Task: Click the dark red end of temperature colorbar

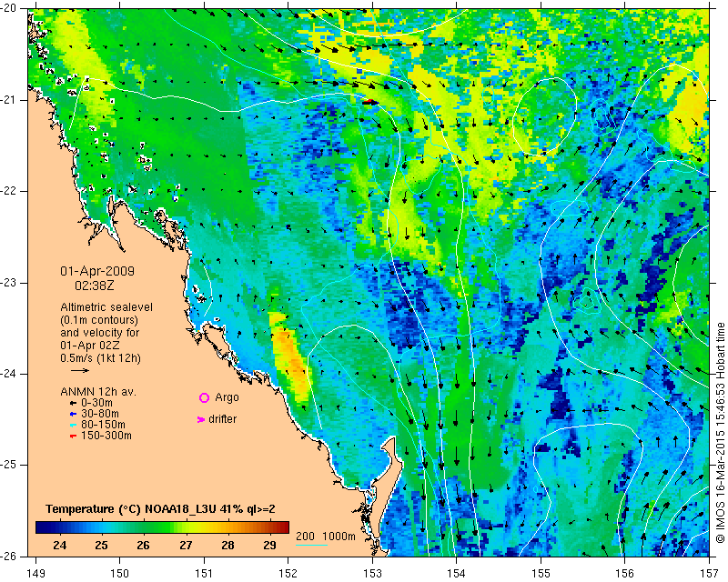Action: click(x=284, y=527)
